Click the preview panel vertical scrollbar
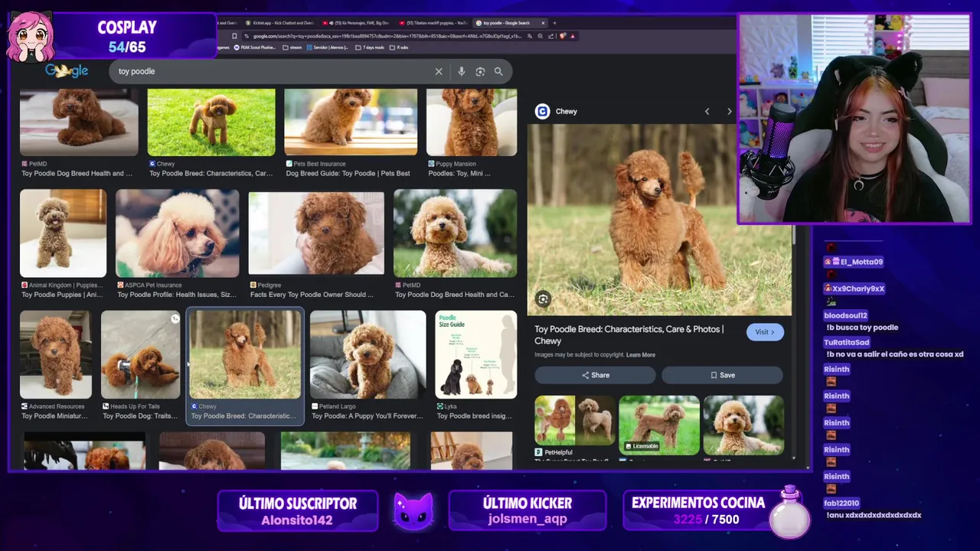Viewport: 980px width, 551px height. point(794,235)
